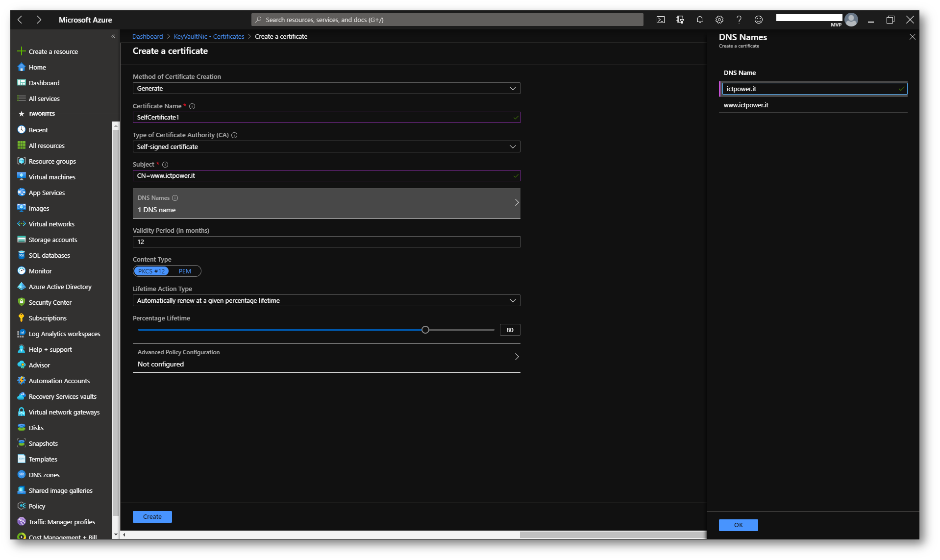Click the Storage accounts icon
This screenshot has width=940, height=560.
(x=21, y=240)
